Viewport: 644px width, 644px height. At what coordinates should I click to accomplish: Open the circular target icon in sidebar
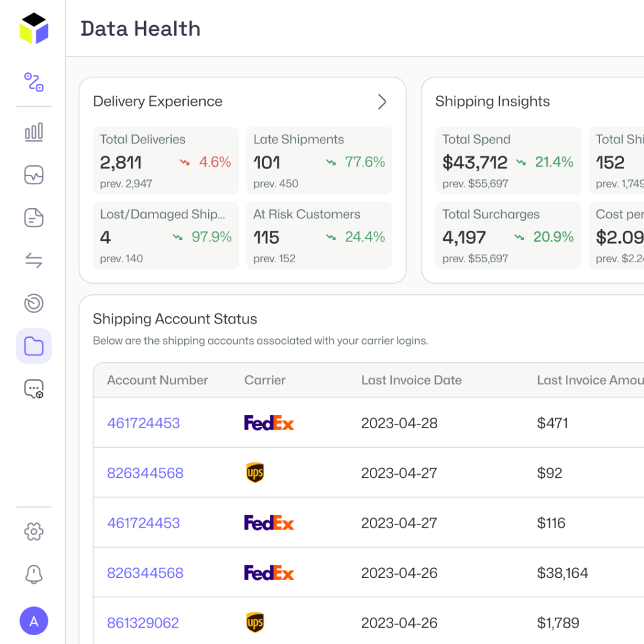coord(33,303)
